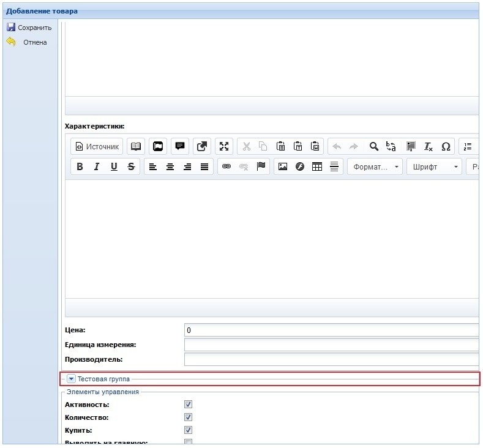The width and height of the screenshot is (483, 448).
Task: Maximize the editor with the fullscreen icon
Action: point(224,147)
